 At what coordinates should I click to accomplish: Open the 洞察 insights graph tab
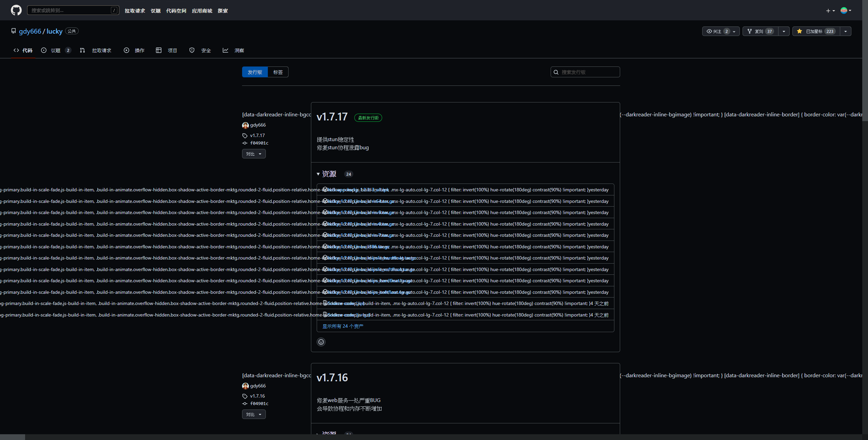234,50
